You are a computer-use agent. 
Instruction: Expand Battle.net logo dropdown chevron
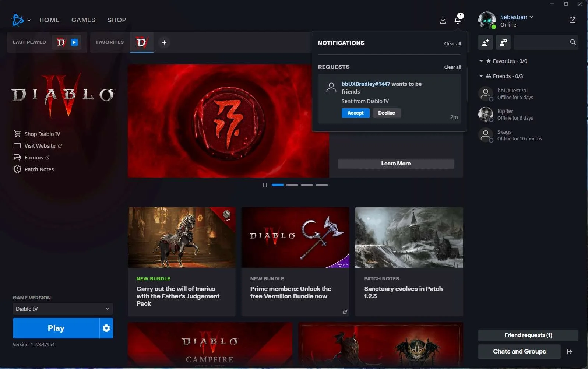(x=29, y=20)
